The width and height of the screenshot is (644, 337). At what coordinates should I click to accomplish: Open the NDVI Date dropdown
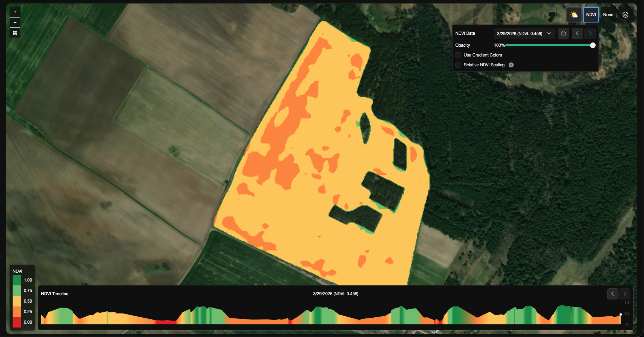pyautogui.click(x=524, y=33)
